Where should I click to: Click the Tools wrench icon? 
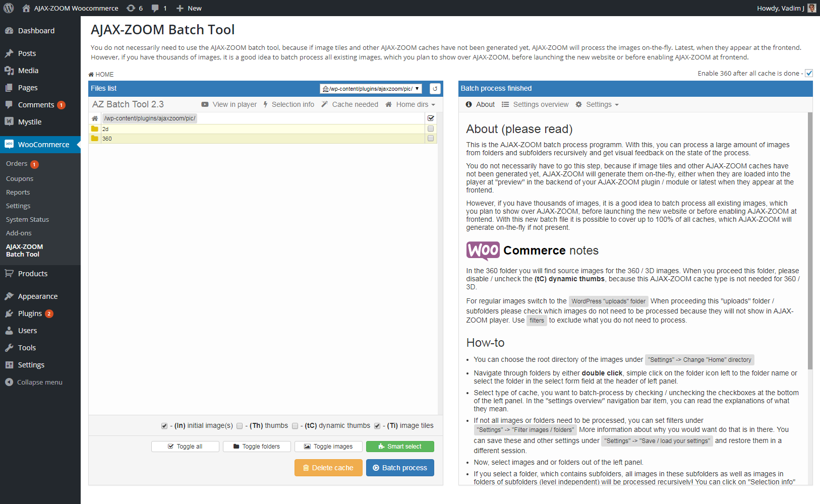click(9, 348)
